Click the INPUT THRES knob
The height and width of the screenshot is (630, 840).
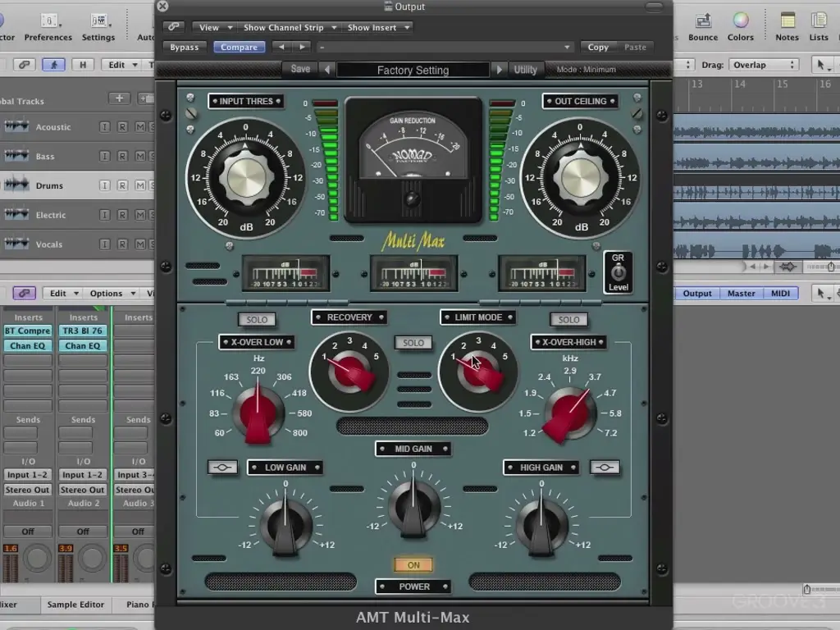point(246,177)
